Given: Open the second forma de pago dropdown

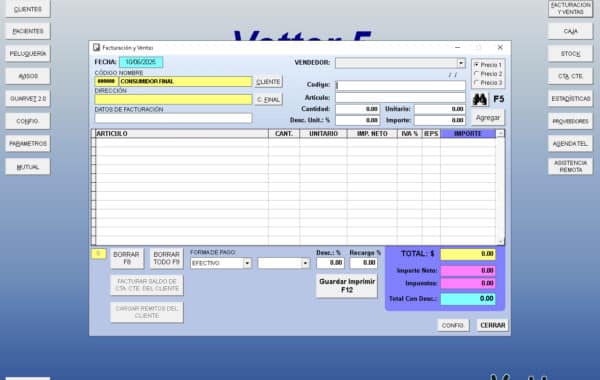Looking at the screenshot, I should [x=305, y=263].
